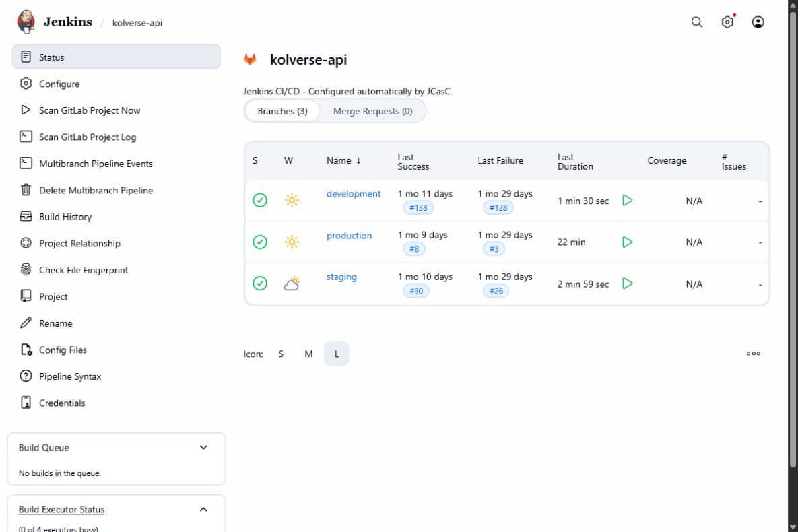
Task: Click the success status icon for development
Action: pyautogui.click(x=260, y=200)
